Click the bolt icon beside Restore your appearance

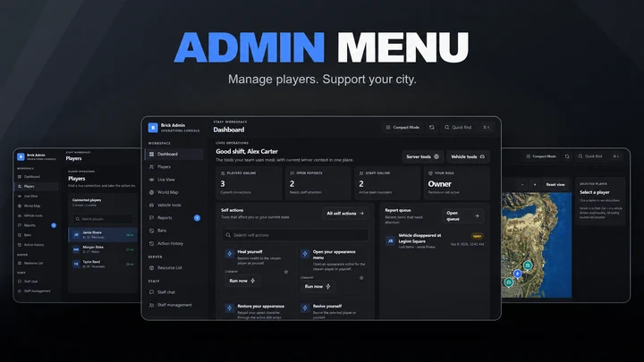pyautogui.click(x=230, y=307)
